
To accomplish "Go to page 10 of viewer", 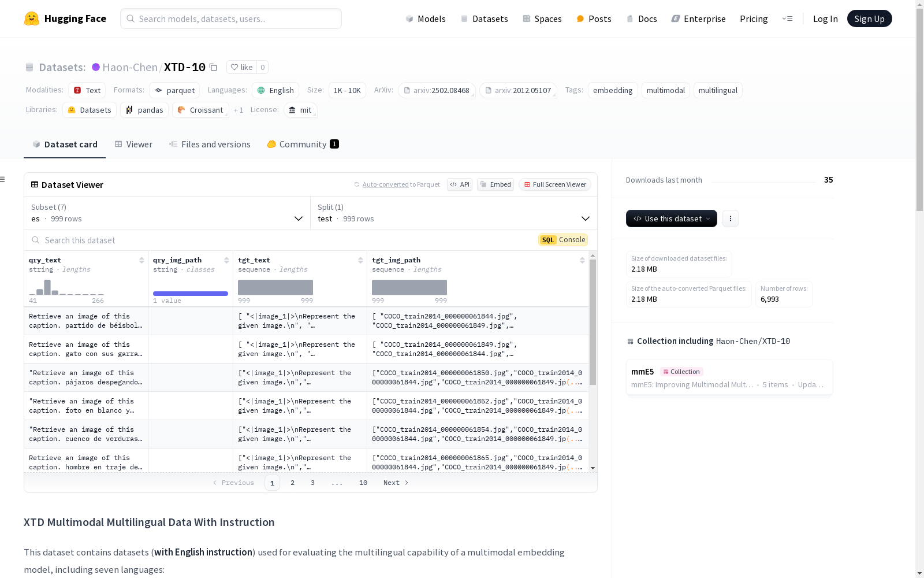I will [x=363, y=483].
